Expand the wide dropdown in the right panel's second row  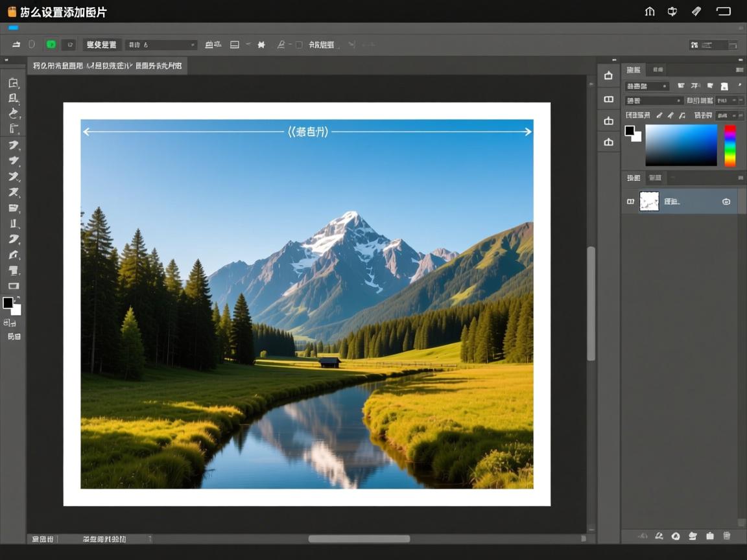(654, 100)
